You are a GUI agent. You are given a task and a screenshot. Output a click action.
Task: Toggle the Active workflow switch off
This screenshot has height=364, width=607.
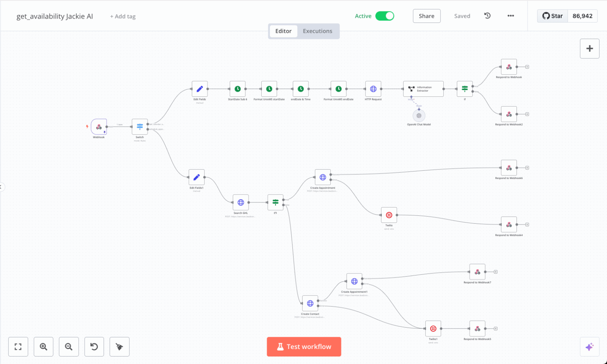pyautogui.click(x=385, y=16)
